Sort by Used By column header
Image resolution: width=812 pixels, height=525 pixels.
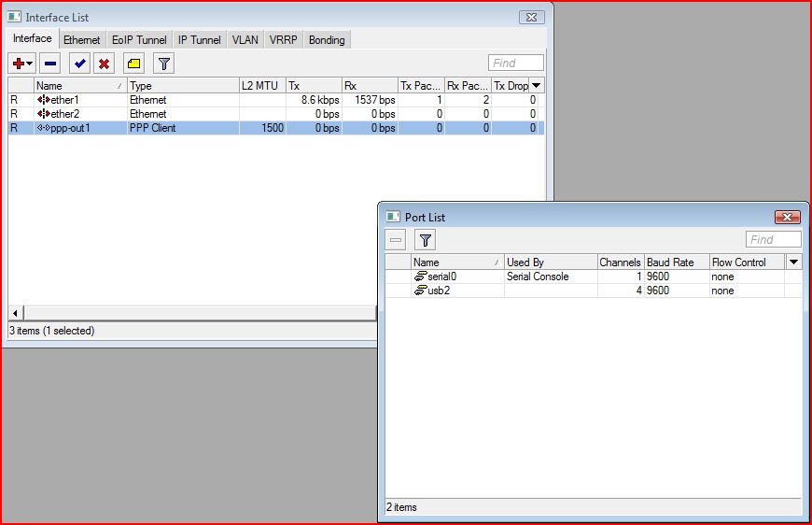click(551, 262)
